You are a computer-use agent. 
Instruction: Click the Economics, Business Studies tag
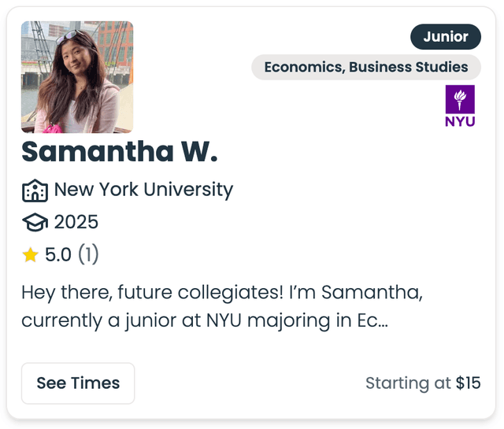(x=366, y=67)
